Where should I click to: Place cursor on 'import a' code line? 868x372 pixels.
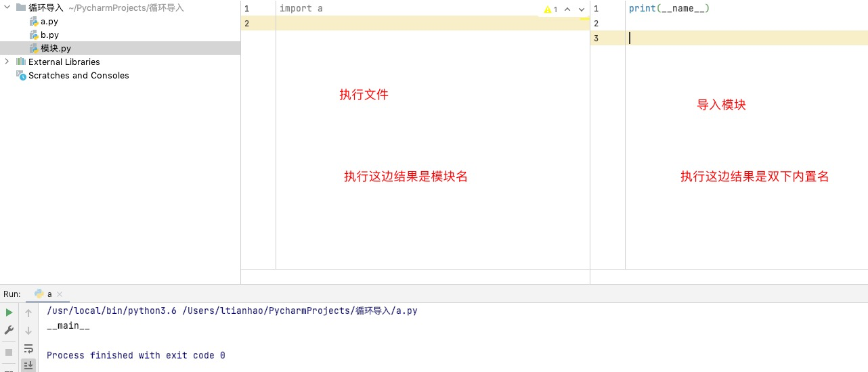click(x=301, y=9)
